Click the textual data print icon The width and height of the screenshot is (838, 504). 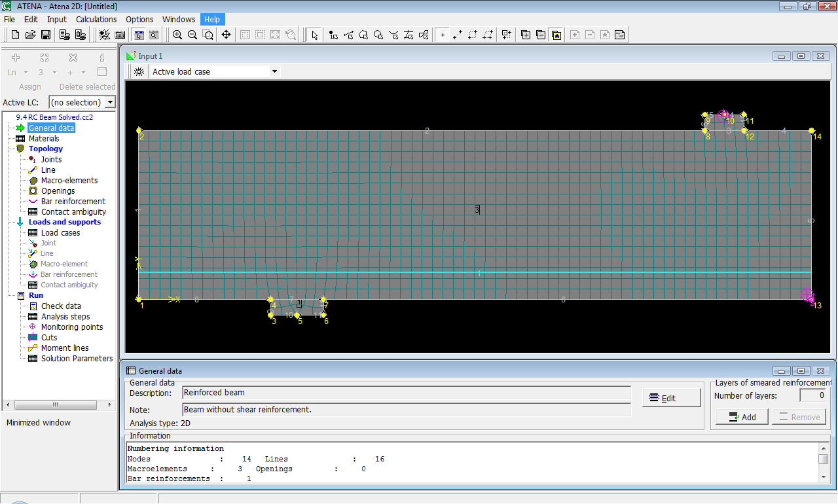tap(64, 35)
